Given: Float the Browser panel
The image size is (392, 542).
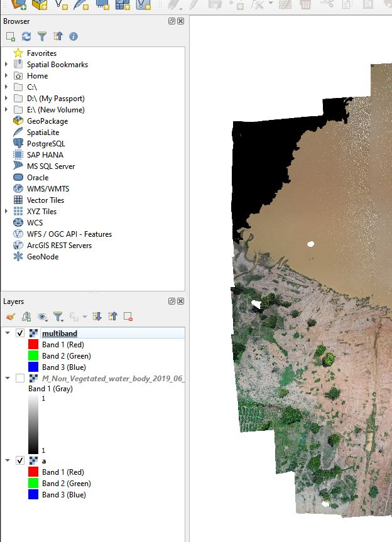Looking at the screenshot, I should (171, 21).
